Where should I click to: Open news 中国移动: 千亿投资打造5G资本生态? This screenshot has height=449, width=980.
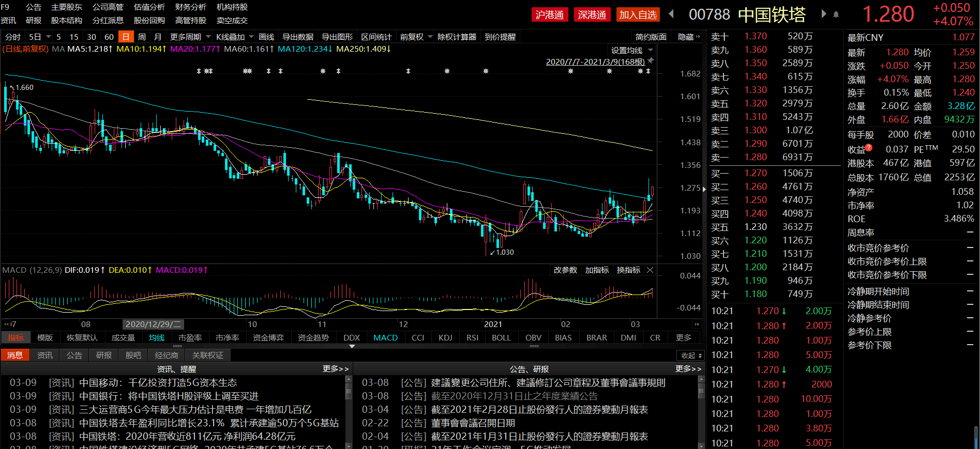(158, 383)
